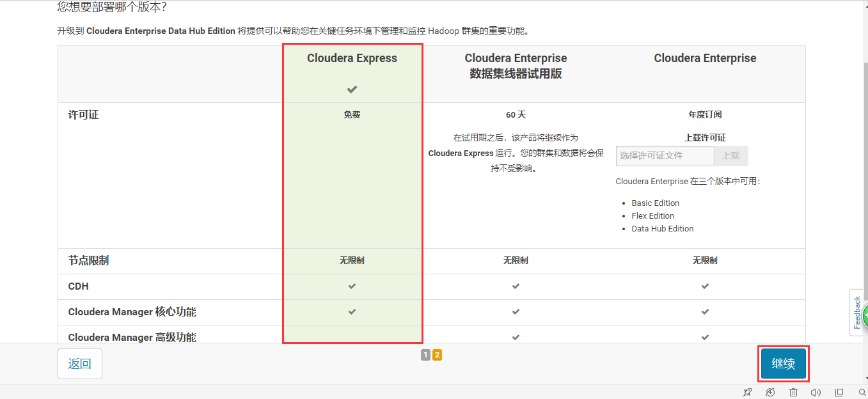Click CDH checkmark in Cloudera Enterprise column
The height and width of the screenshot is (399, 868).
705,286
